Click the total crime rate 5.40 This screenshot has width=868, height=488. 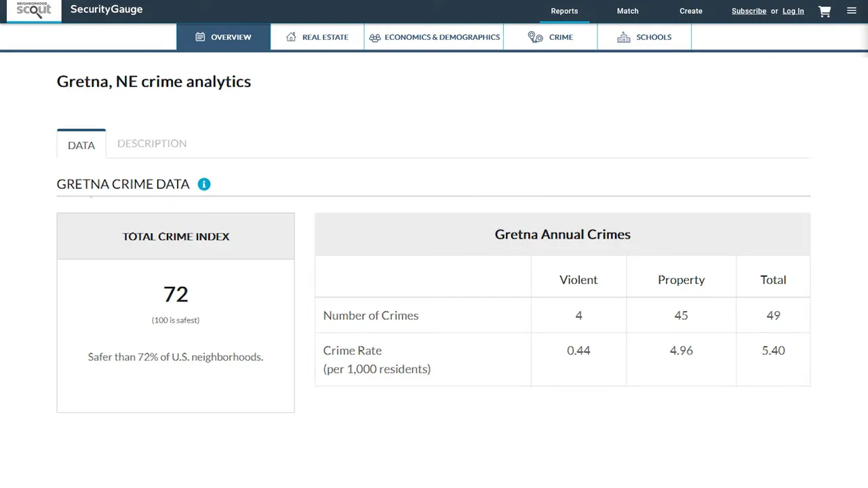(773, 350)
